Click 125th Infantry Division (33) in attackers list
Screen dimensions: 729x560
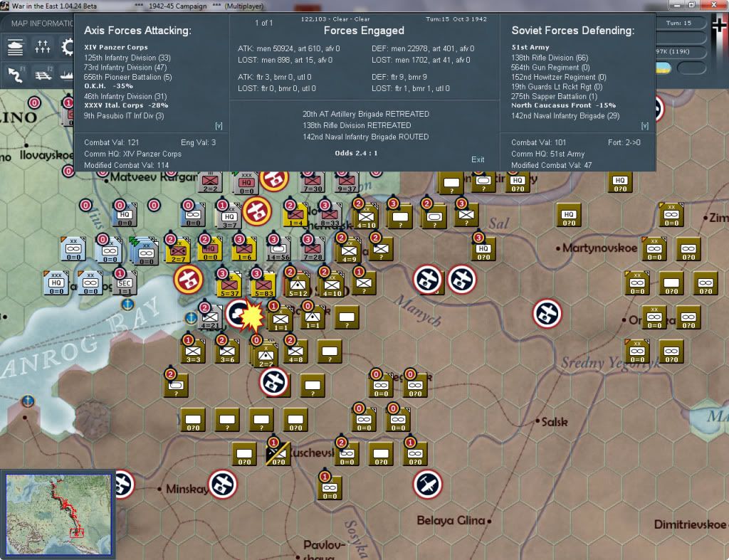pyautogui.click(x=127, y=58)
